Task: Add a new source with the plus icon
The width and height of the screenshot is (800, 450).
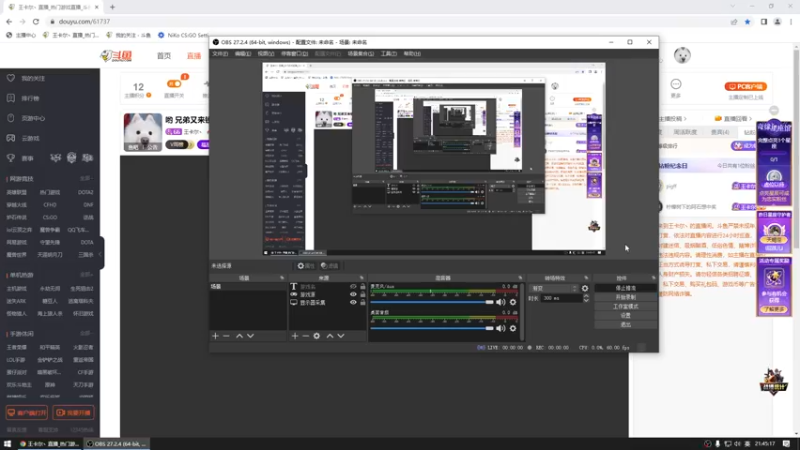Action: [x=294, y=336]
